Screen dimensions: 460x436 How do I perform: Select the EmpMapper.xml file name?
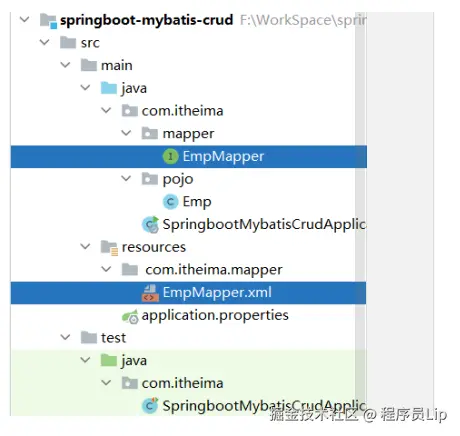coord(217,293)
